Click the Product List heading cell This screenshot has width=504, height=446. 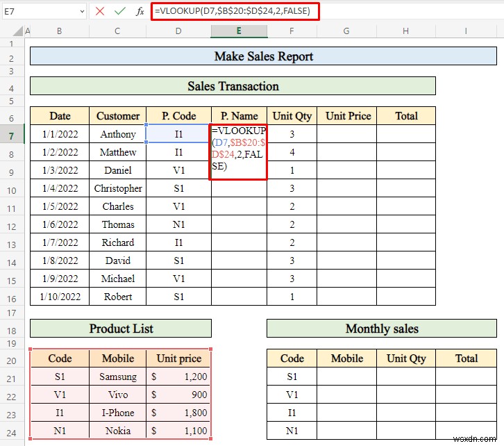121,329
